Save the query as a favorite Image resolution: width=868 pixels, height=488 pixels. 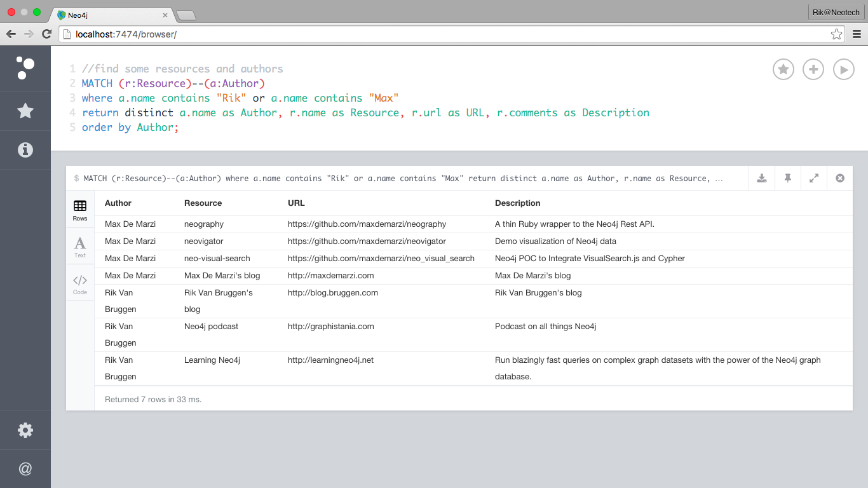[783, 69]
